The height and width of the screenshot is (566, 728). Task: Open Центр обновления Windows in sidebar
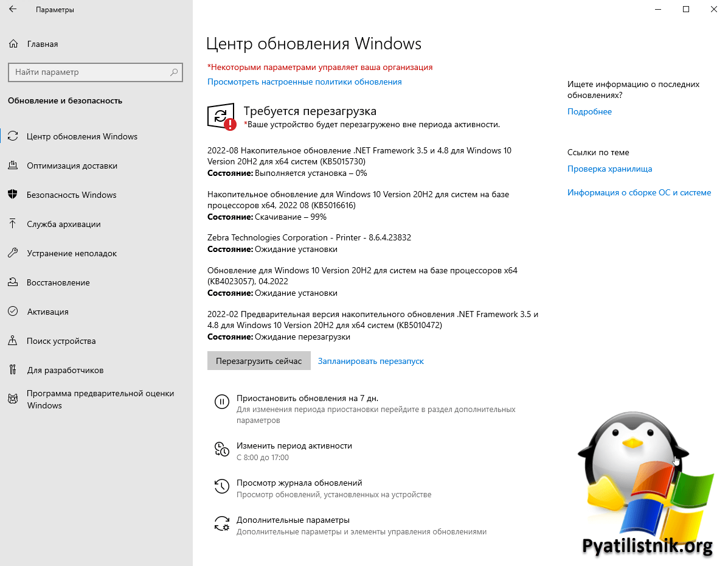pos(82,136)
